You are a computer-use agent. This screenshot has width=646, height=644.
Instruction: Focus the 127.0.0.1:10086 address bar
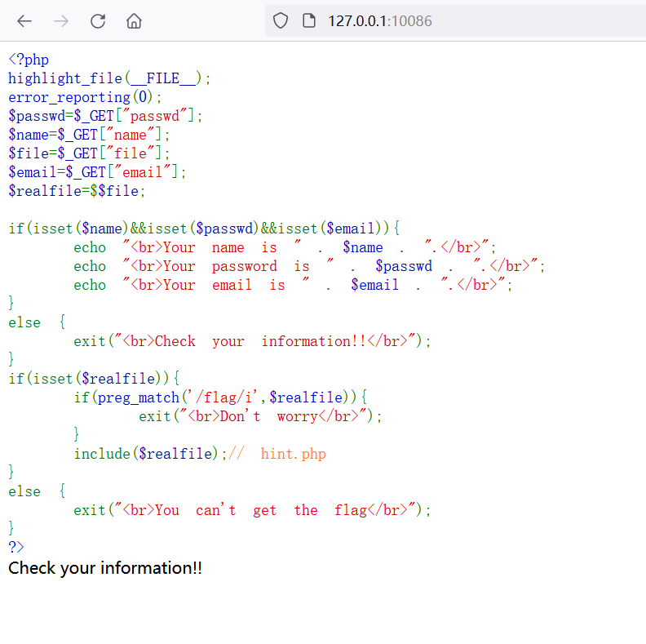(379, 21)
